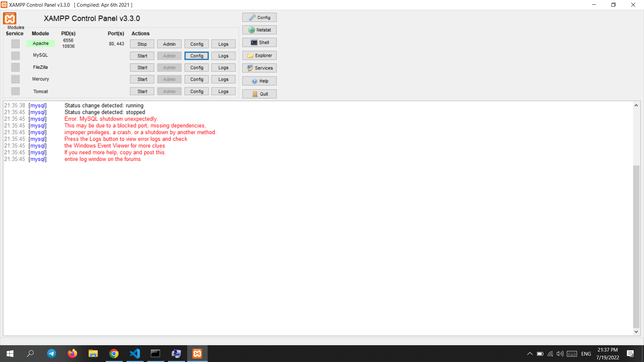Launch the Shell console
Screen dimensions: 644x362
click(x=259, y=43)
